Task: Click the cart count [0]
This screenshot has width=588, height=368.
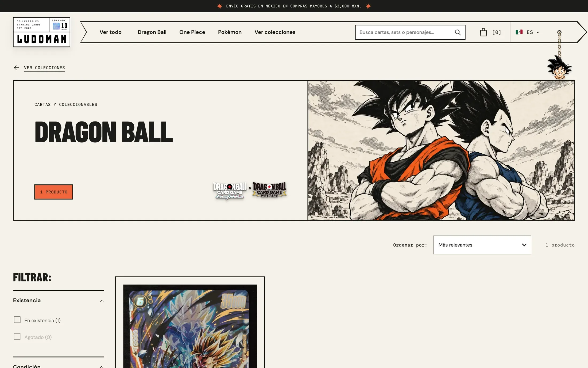Action: pos(497,32)
